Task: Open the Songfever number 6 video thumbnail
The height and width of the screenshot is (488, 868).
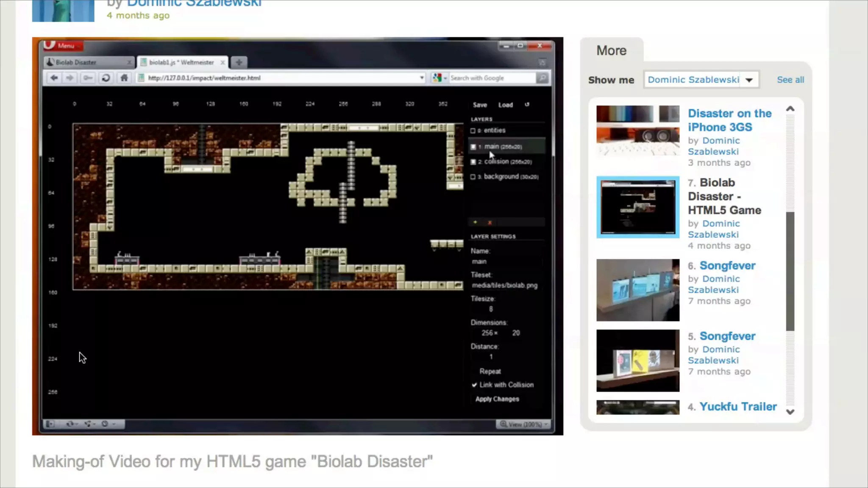Action: [637, 290]
